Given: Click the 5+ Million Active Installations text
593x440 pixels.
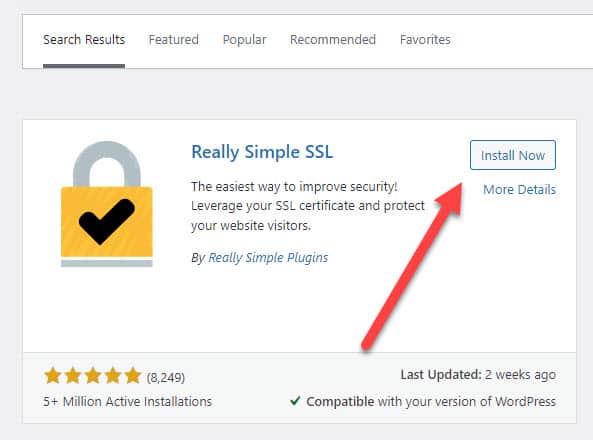Looking at the screenshot, I should click(127, 401).
